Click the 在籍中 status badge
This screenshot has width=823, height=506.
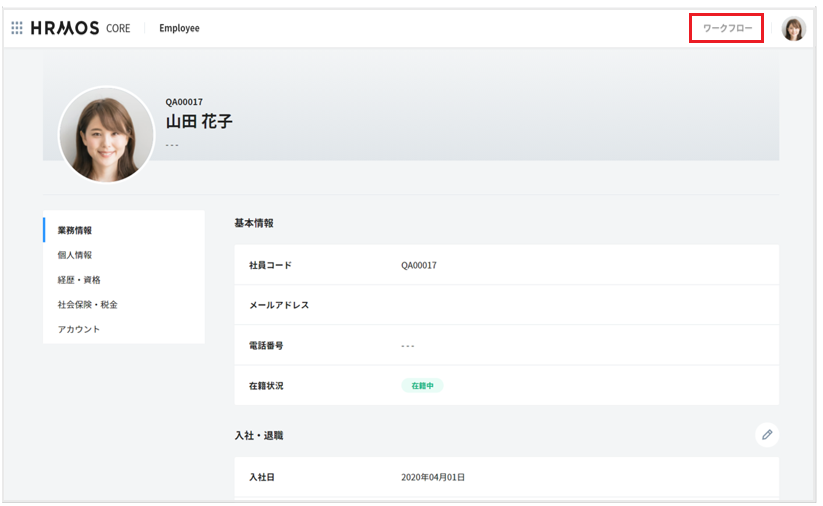[422, 385]
